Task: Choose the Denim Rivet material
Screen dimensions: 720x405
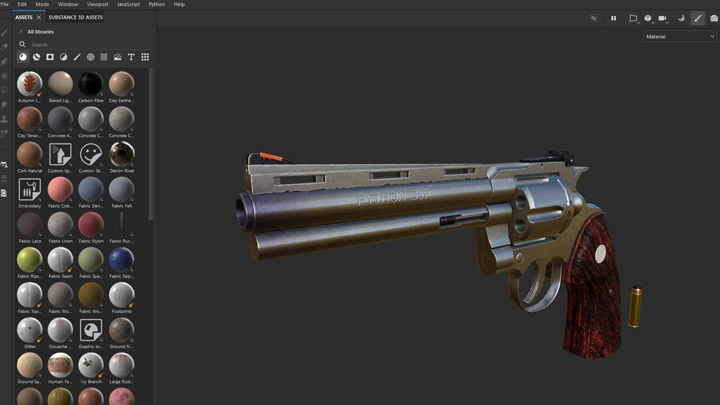Action: coord(122,154)
